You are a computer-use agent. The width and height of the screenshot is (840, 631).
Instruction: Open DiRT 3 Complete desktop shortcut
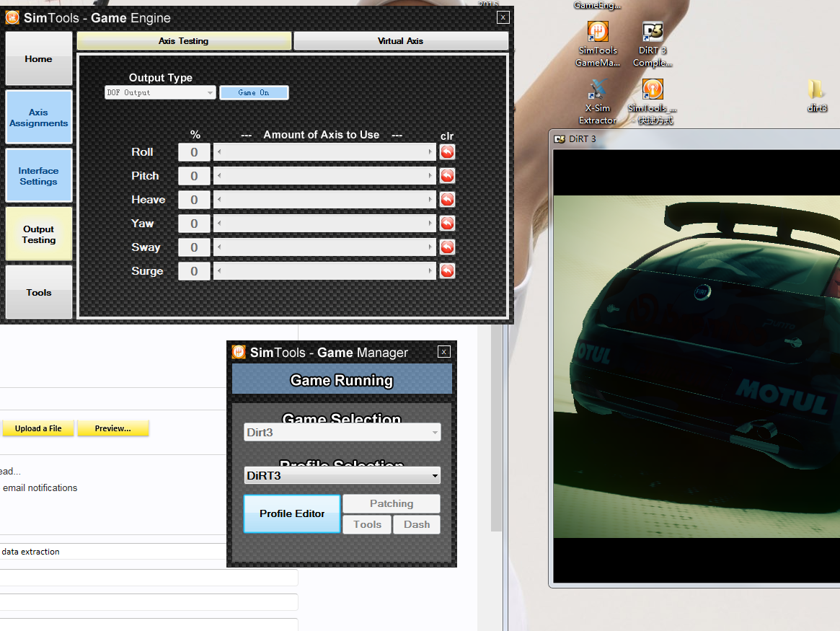click(653, 45)
